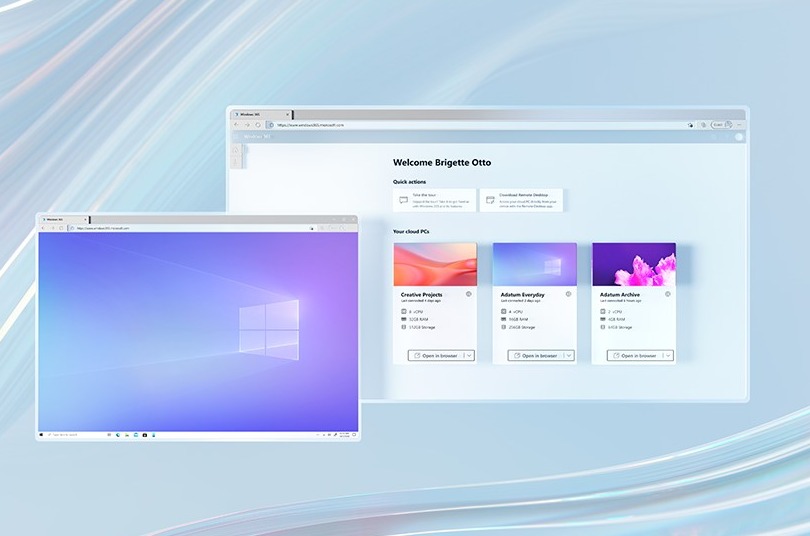810x536 pixels.
Task: Reload the page in the front browser window
Action: (x=61, y=228)
